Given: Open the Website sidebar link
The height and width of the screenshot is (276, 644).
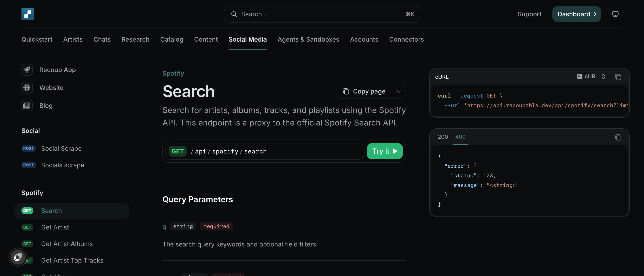Looking at the screenshot, I should [x=51, y=88].
